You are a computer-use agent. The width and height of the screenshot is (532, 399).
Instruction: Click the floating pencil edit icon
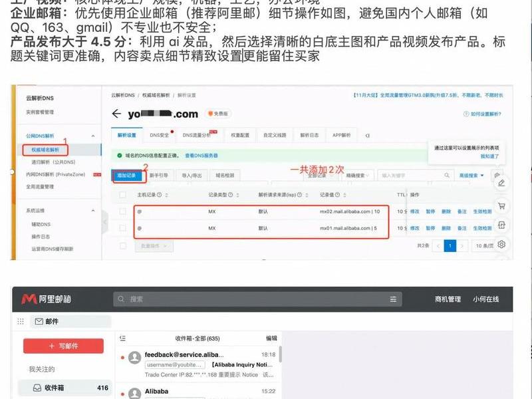501,184
